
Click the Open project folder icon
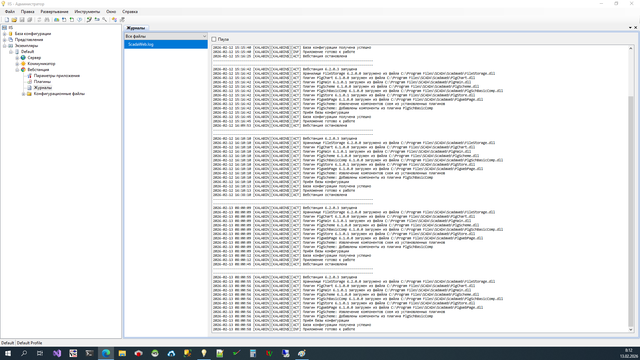tap(14, 20)
